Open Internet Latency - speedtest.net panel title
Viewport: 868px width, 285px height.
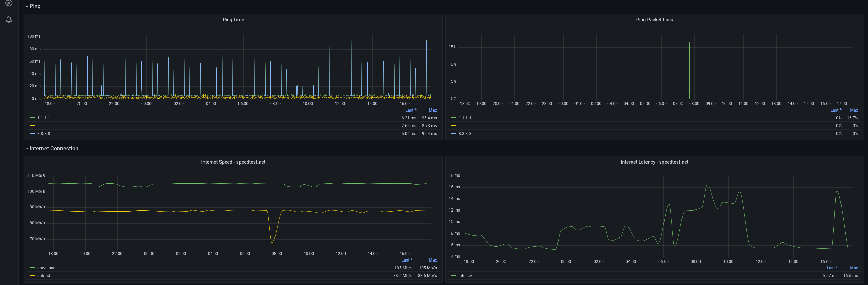click(654, 162)
